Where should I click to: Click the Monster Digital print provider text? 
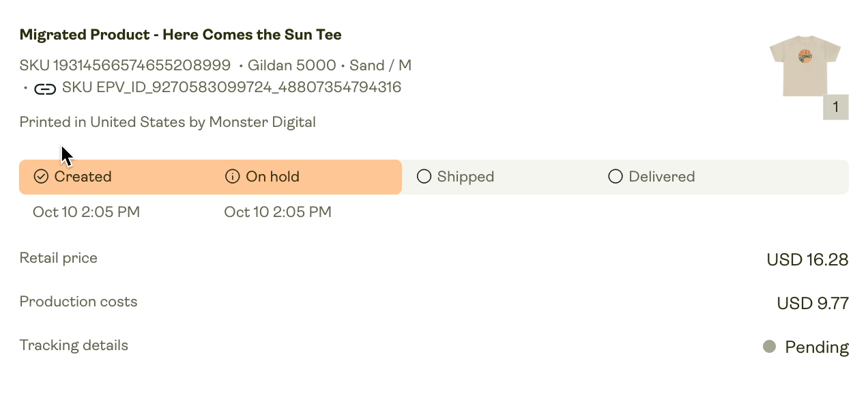(263, 122)
